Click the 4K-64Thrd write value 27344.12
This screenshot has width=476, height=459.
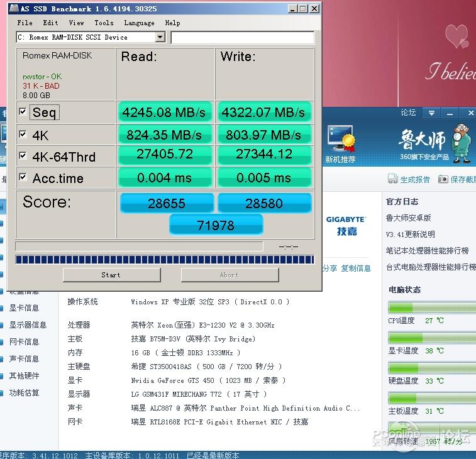(263, 155)
